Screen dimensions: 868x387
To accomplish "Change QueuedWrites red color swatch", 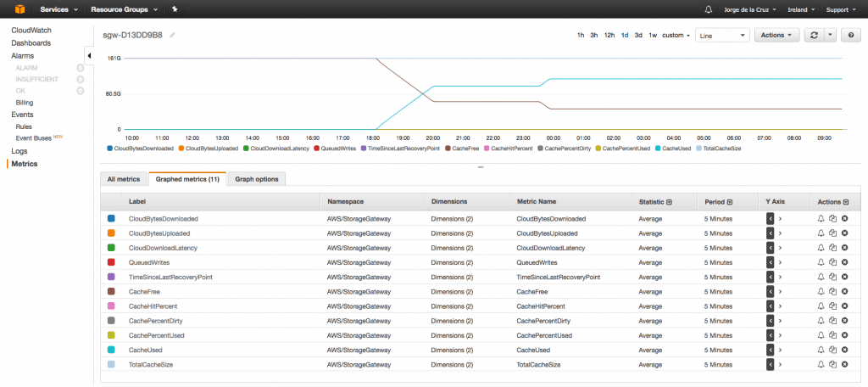I will point(111,262).
